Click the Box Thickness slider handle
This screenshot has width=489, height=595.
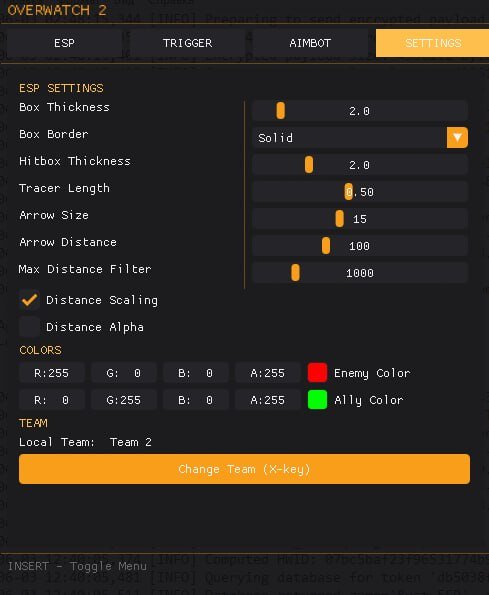click(280, 111)
